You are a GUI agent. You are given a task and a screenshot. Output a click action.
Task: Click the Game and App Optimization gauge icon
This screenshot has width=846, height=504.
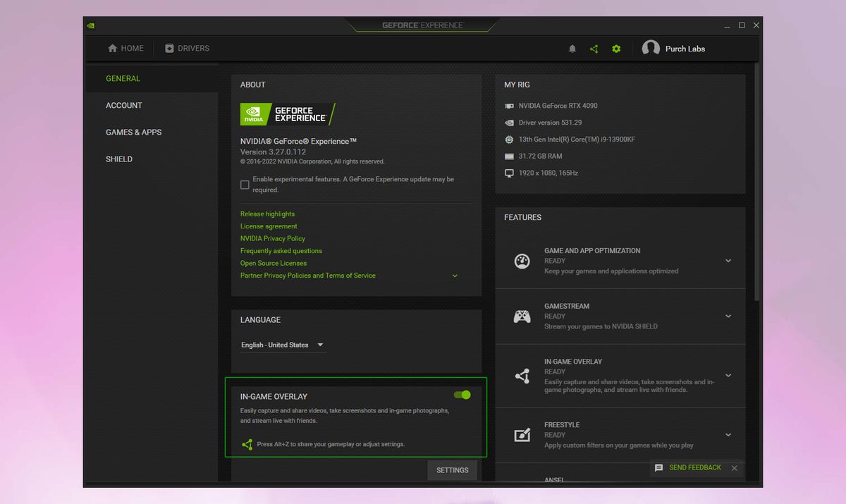pyautogui.click(x=522, y=261)
